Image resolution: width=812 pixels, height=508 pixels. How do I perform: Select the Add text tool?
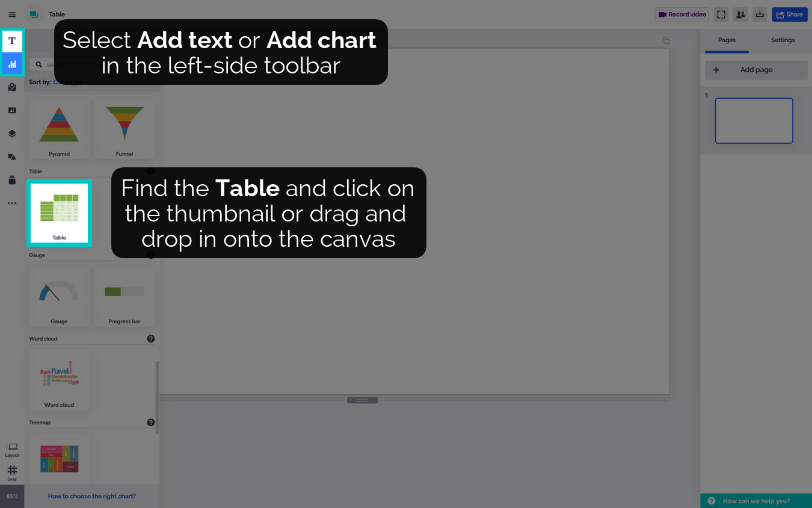pos(12,41)
